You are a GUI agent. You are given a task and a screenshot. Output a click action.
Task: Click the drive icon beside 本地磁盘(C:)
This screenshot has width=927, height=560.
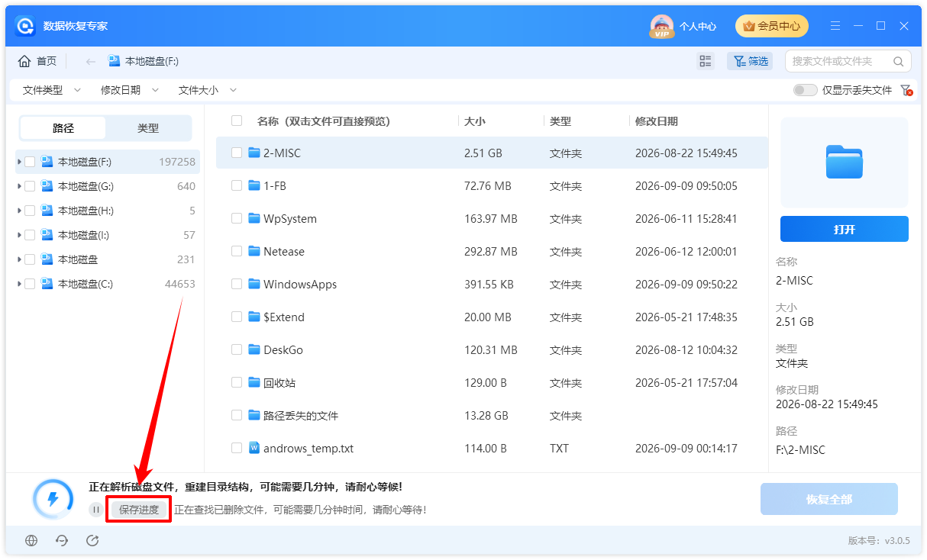tap(47, 284)
